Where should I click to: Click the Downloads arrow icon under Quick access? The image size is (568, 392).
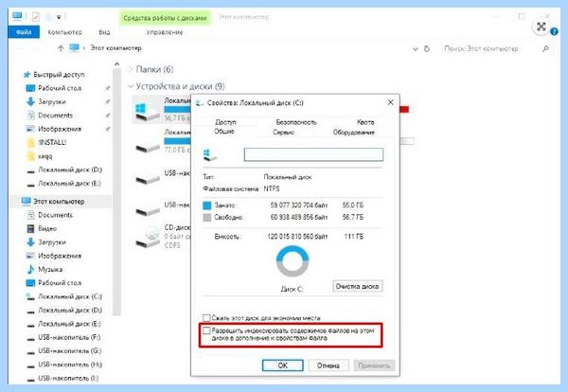31,102
